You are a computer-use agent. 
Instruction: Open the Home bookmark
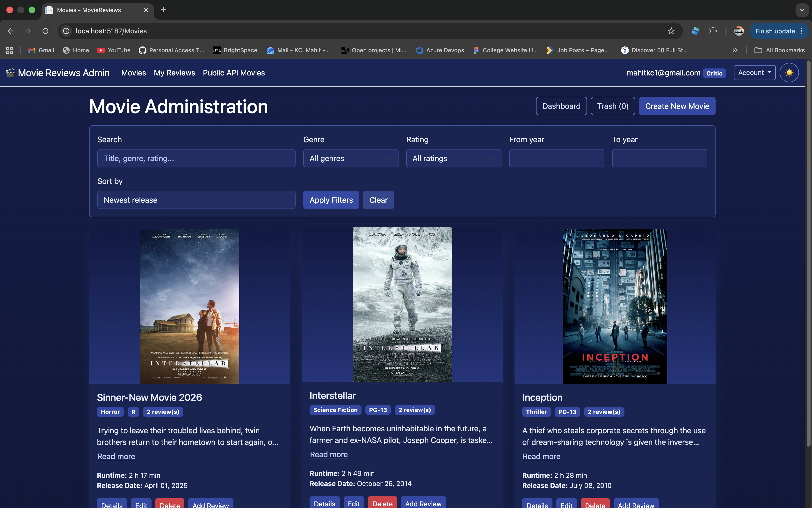76,50
